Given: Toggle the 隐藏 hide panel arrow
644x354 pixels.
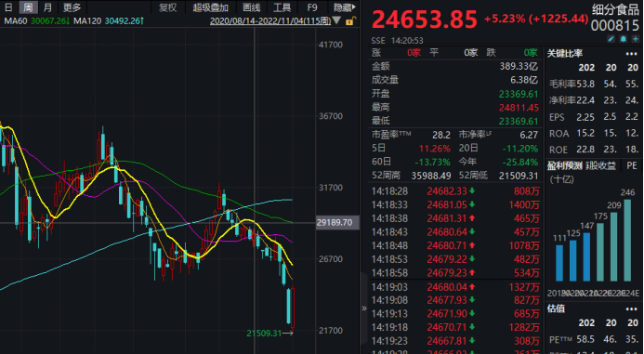Looking at the screenshot, I should [345, 7].
